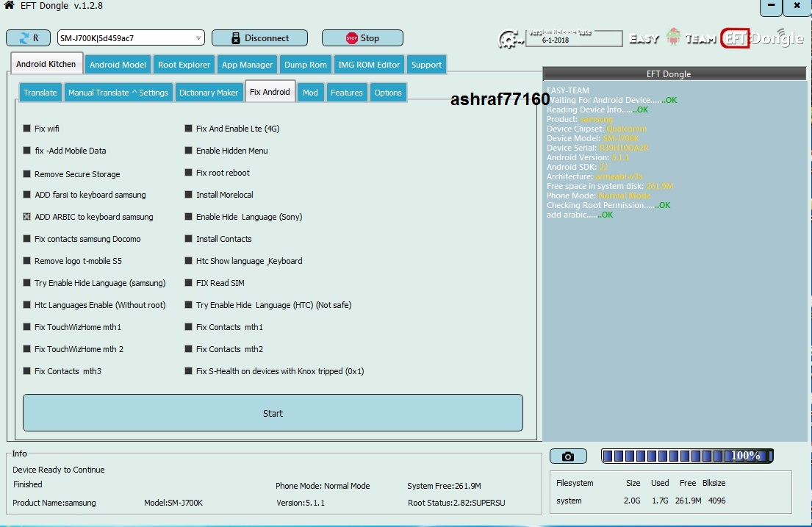Open the Support tab
Viewport: 812px width, 527px height.
pos(426,64)
